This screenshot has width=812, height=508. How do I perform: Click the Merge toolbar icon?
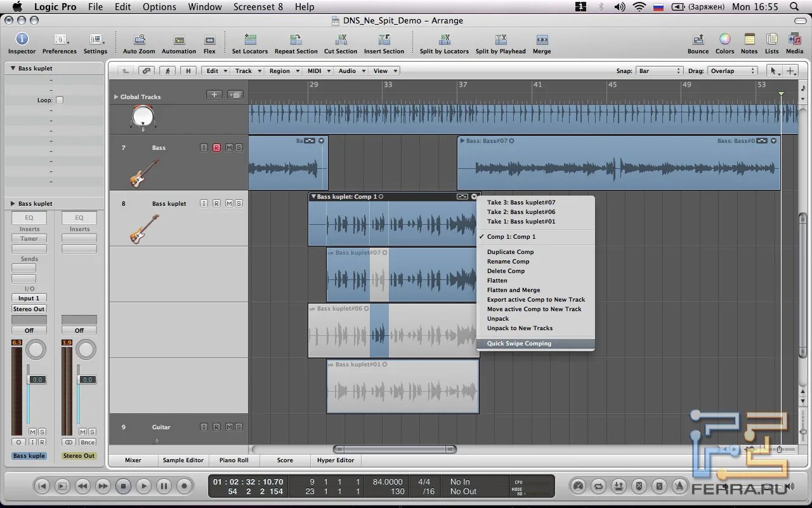542,40
